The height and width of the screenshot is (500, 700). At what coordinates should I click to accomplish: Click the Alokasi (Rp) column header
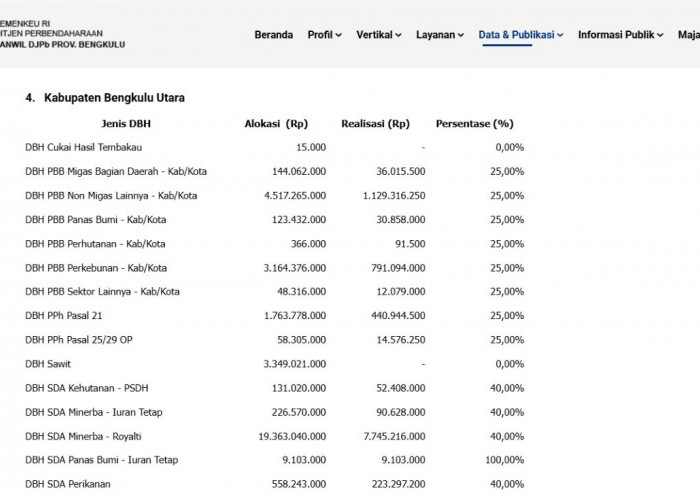pos(276,124)
